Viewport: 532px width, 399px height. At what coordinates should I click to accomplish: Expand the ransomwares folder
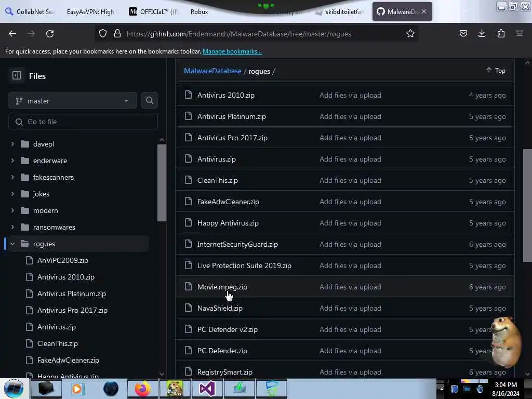point(12,227)
